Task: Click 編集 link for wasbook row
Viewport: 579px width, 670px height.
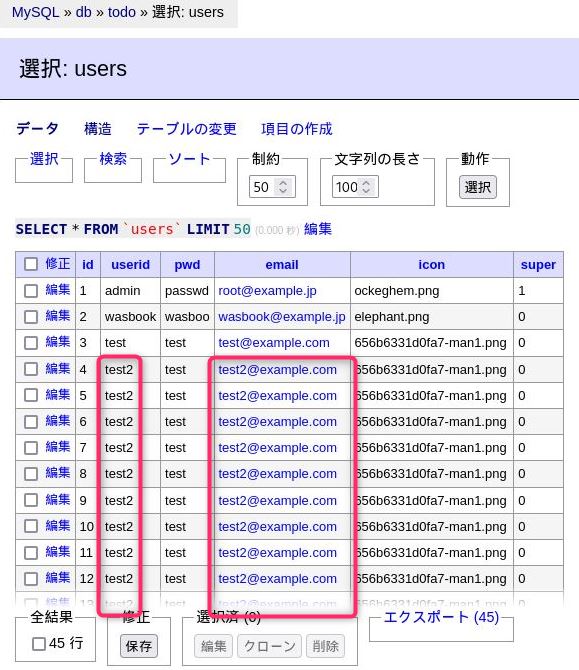Action: (58, 316)
